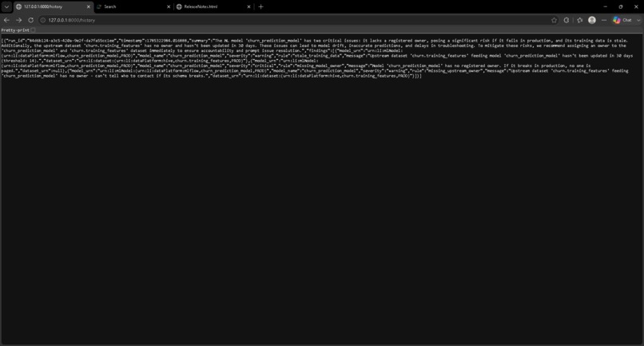Minimize the browser window
Image resolution: width=644 pixels, height=346 pixels.
tap(605, 6)
